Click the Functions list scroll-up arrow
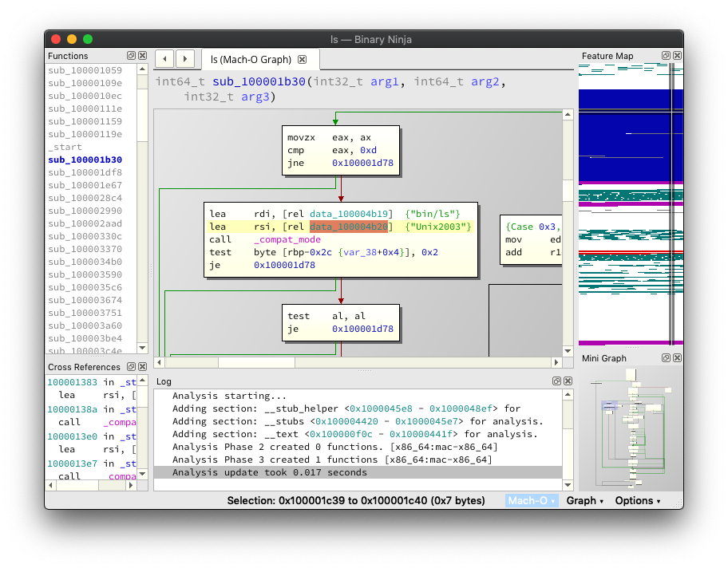 (x=142, y=69)
